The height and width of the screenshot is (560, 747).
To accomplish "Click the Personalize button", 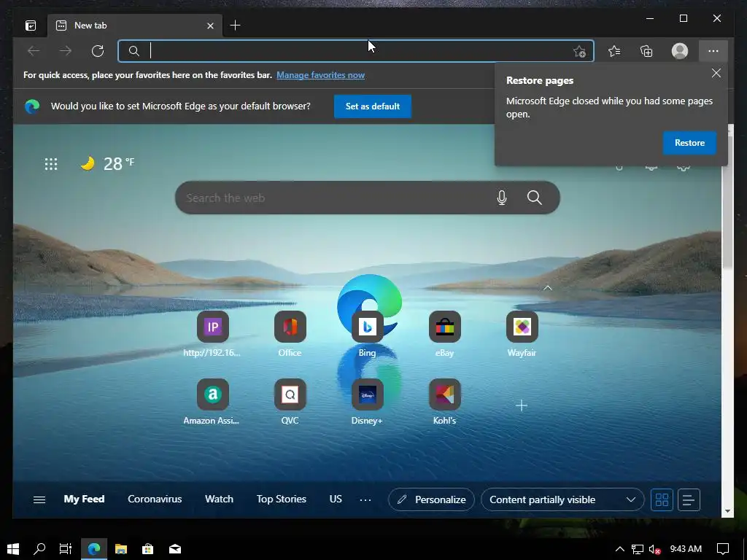I will click(x=432, y=499).
